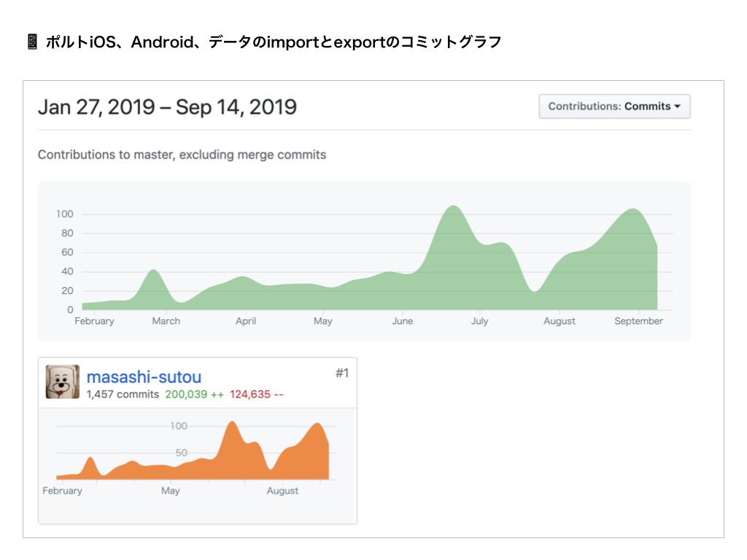Open the Contributions: Commits dropdown
This screenshot has width=747, height=560.
pyautogui.click(x=614, y=106)
